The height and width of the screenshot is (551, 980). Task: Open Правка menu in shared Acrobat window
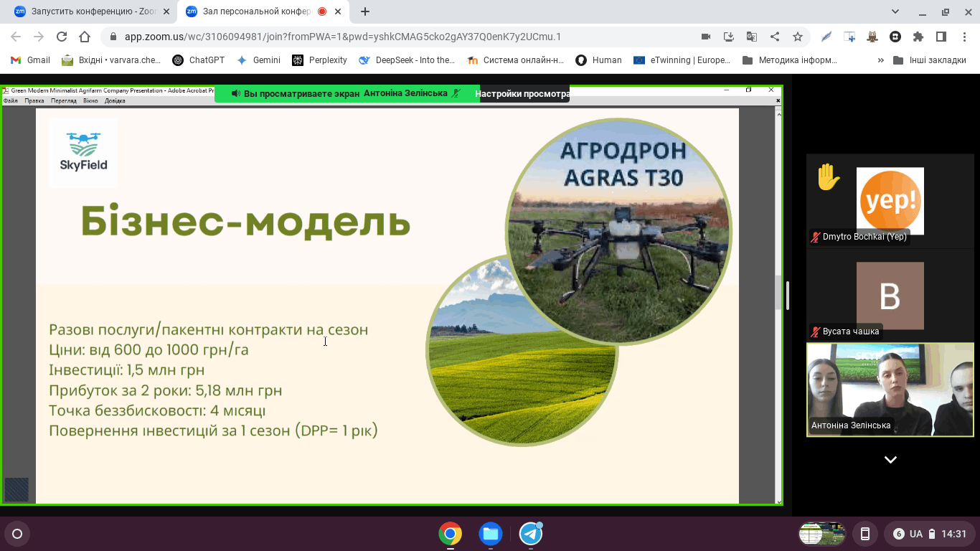tap(34, 100)
